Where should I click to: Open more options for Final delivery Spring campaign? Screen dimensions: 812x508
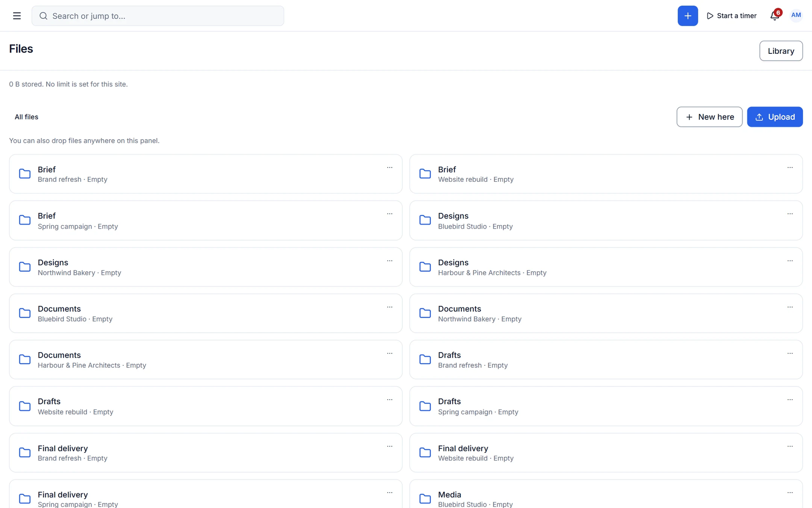click(x=390, y=492)
